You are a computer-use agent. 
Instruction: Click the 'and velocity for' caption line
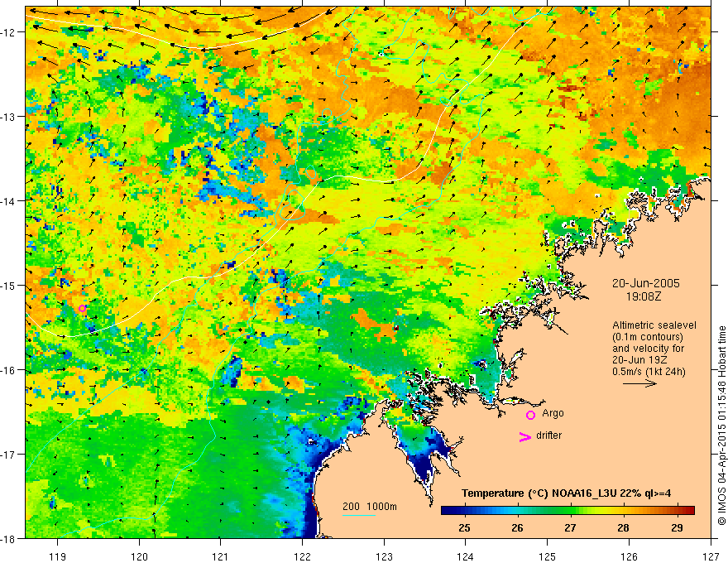pyautogui.click(x=648, y=349)
